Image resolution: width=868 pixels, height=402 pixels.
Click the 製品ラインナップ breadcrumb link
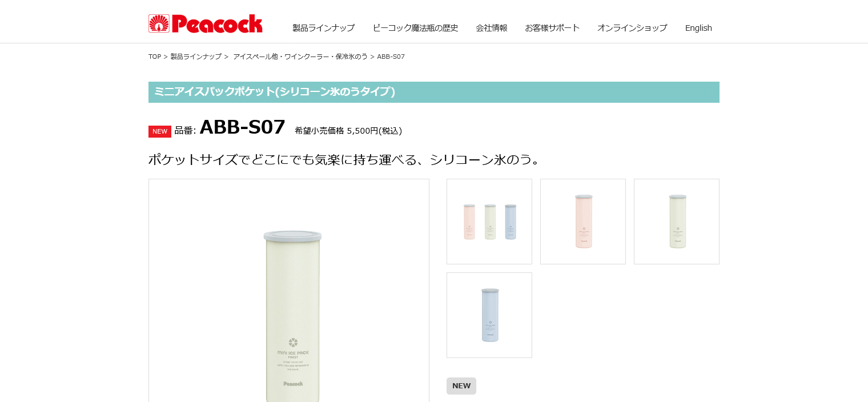(196, 57)
